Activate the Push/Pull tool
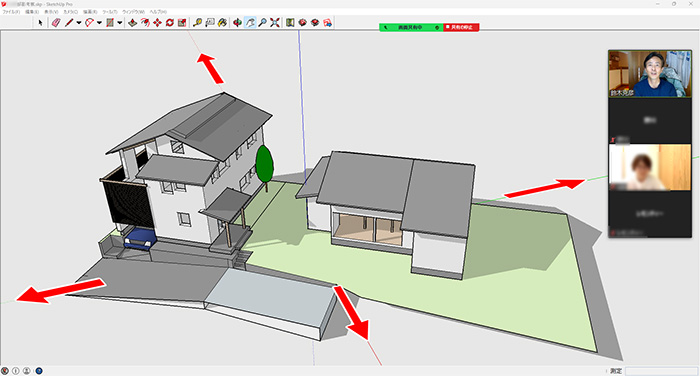Screen dimensions: 700x376 133,22
